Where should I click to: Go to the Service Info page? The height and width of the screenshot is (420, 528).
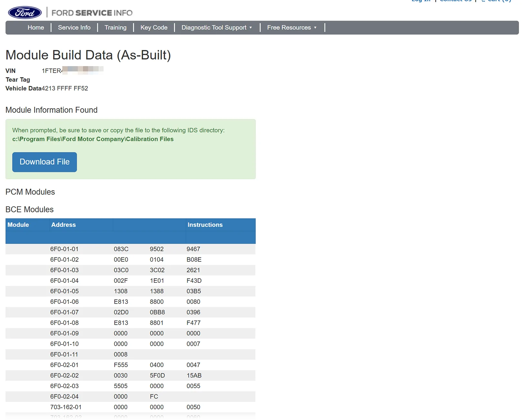pyautogui.click(x=74, y=27)
